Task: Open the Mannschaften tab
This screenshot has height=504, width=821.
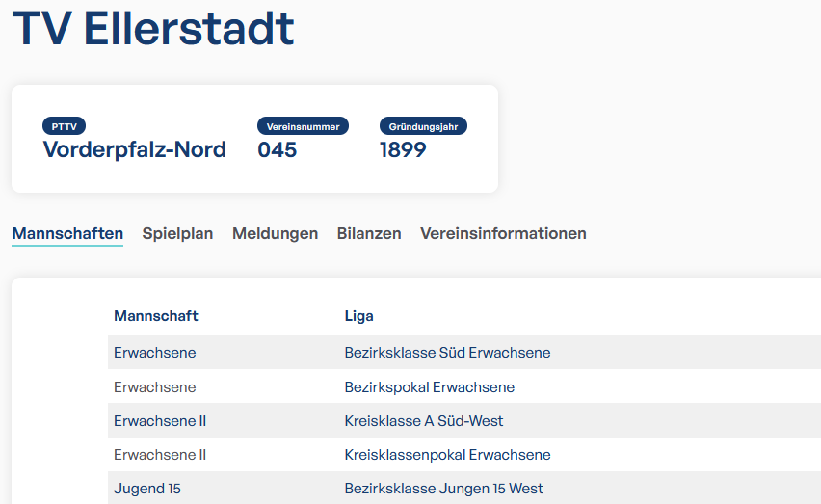Action: tap(67, 233)
